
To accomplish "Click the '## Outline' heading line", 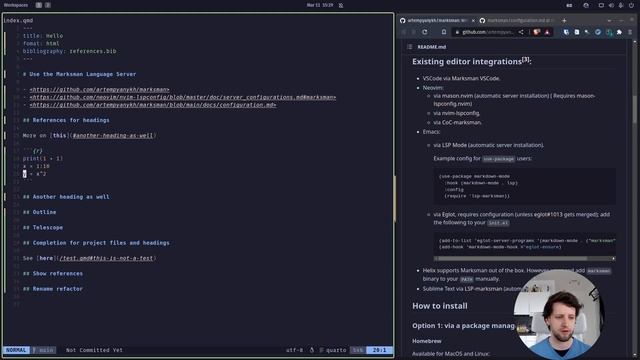I will [40, 212].
